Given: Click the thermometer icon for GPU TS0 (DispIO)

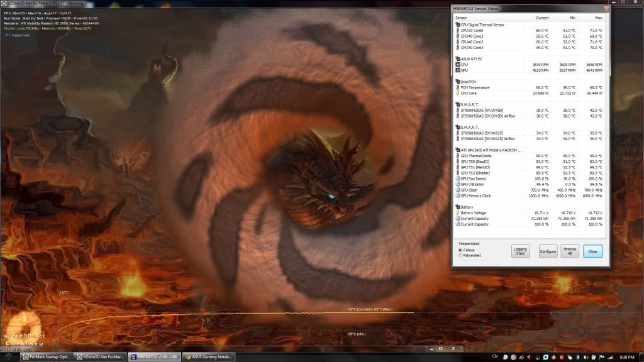Looking at the screenshot, I should [458, 162].
